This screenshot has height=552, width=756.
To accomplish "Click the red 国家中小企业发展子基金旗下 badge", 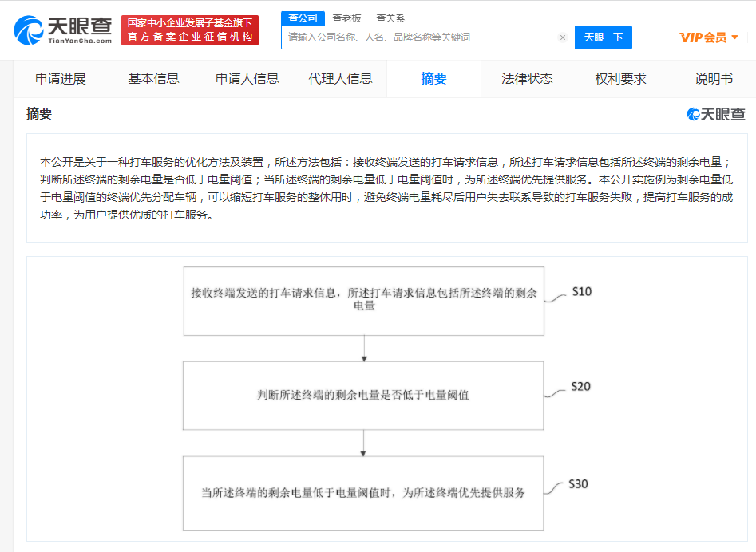I will pyautogui.click(x=189, y=30).
